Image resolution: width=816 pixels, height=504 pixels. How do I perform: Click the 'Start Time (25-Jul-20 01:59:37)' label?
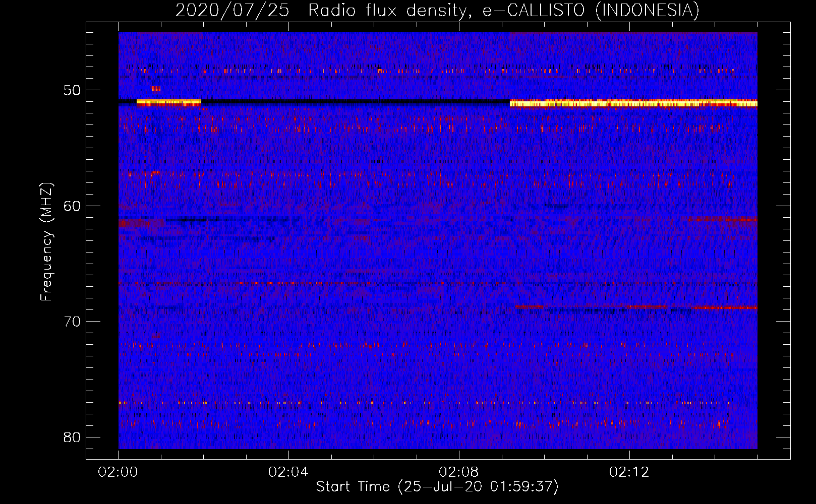click(x=437, y=487)
